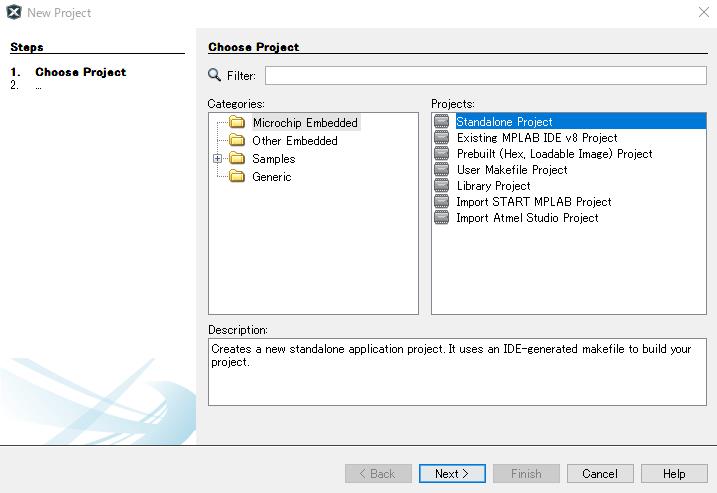717x493 pixels.
Task: Open Help for the wizard
Action: click(x=674, y=474)
